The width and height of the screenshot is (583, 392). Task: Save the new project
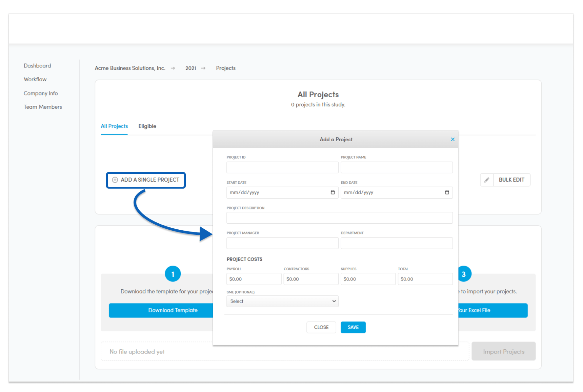tap(353, 327)
